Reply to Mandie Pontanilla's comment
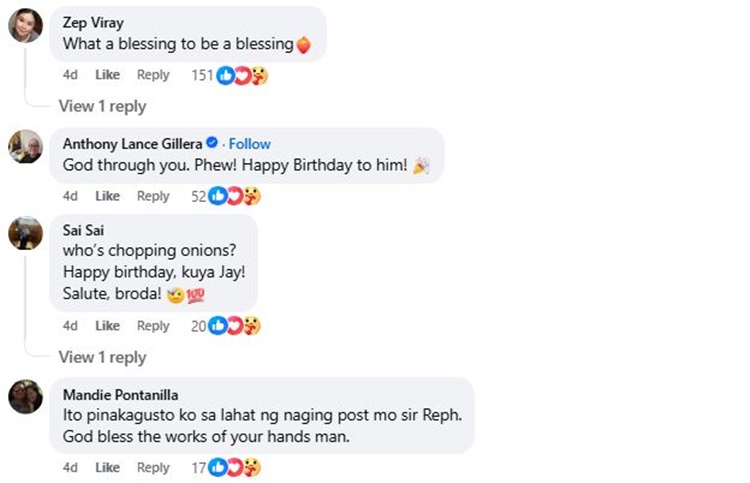The width and height of the screenshot is (750, 483). (153, 467)
